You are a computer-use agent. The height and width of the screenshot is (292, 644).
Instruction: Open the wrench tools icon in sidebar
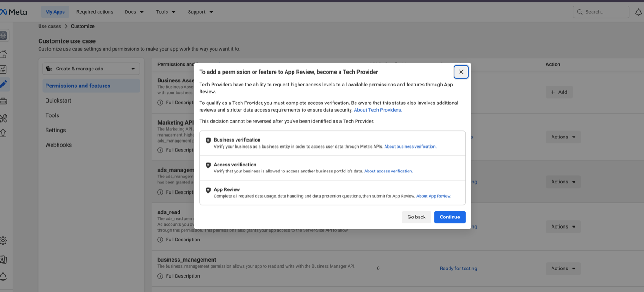click(3, 118)
